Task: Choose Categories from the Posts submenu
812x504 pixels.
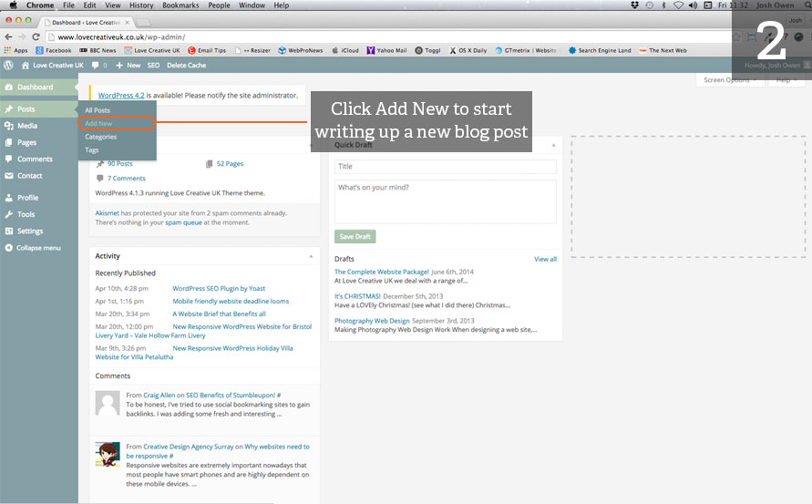Action: [100, 137]
